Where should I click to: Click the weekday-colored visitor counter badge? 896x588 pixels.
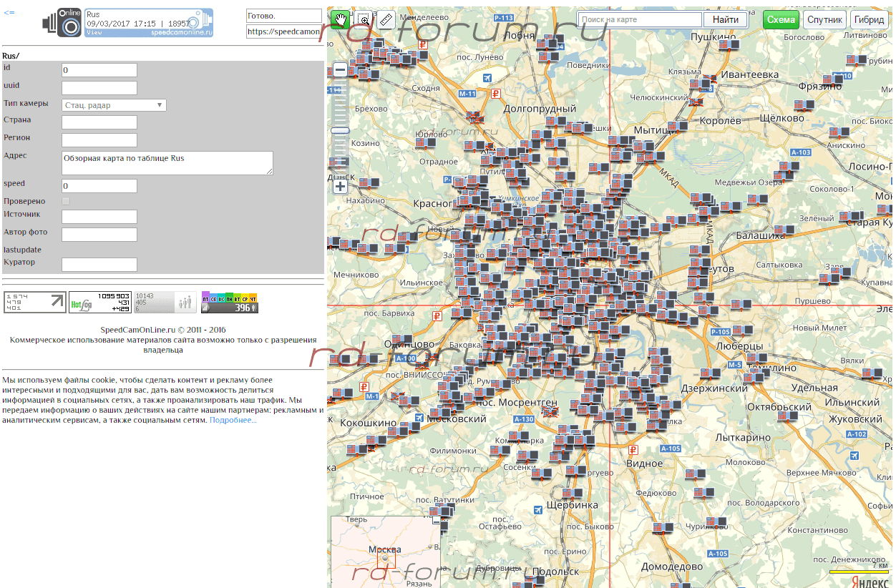[230, 303]
